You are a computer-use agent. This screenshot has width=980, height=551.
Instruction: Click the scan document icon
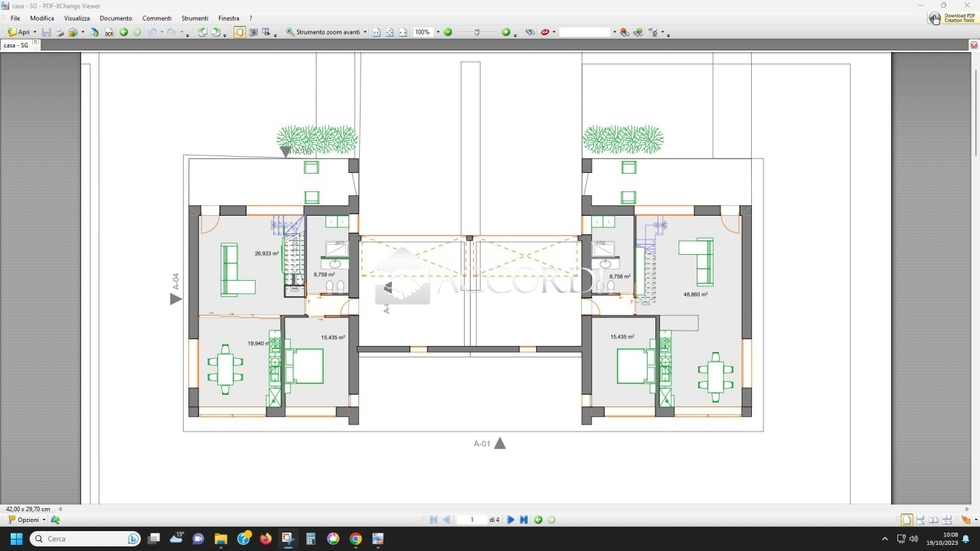pyautogui.click(x=94, y=32)
